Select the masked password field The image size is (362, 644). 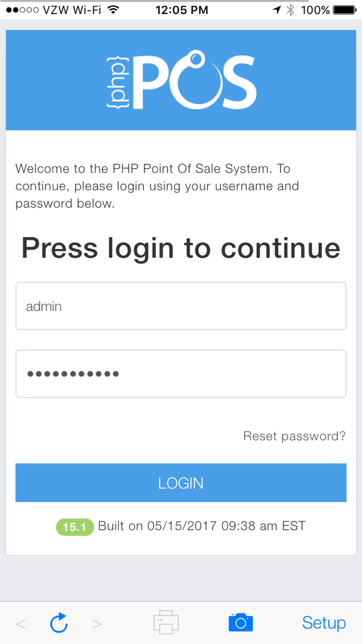point(181,374)
